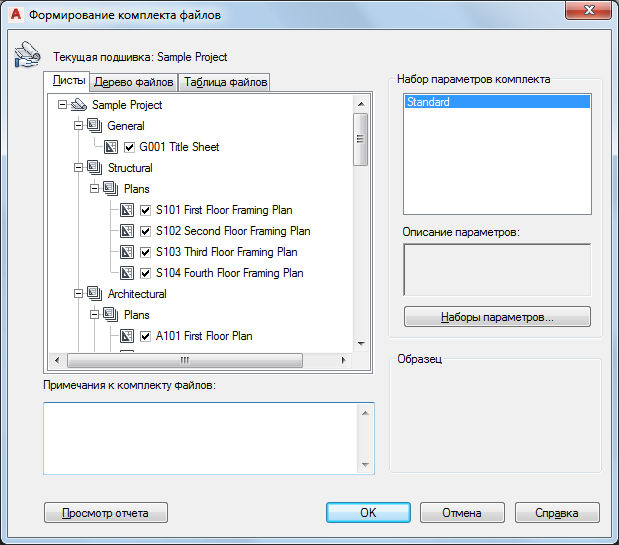The width and height of the screenshot is (619, 545).
Task: Collapse Plans node under Structural
Action: pos(94,189)
